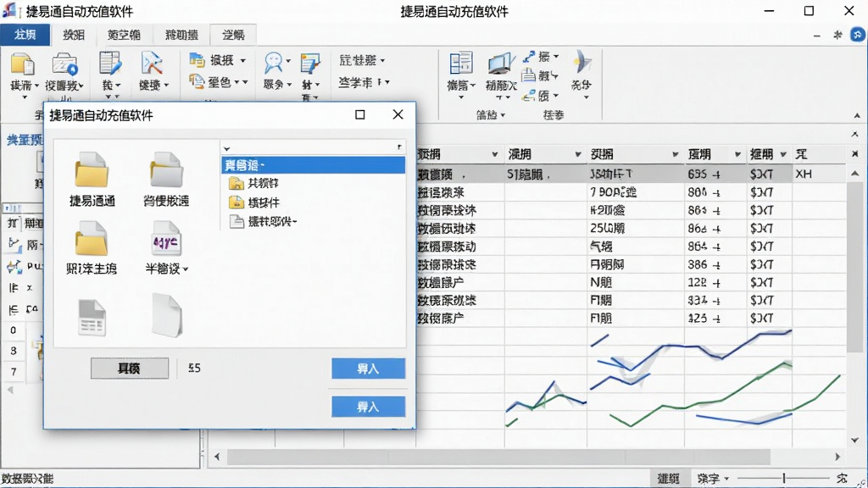868x488 pixels.
Task: Select the file icon with purple handwriting
Action: 166,239
